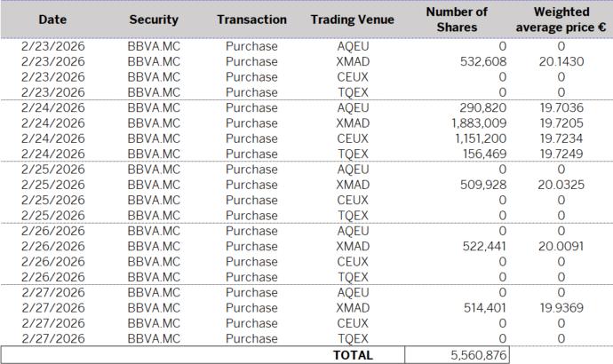Click the Number of Shares header
This screenshot has height=364, width=613.
(457, 19)
